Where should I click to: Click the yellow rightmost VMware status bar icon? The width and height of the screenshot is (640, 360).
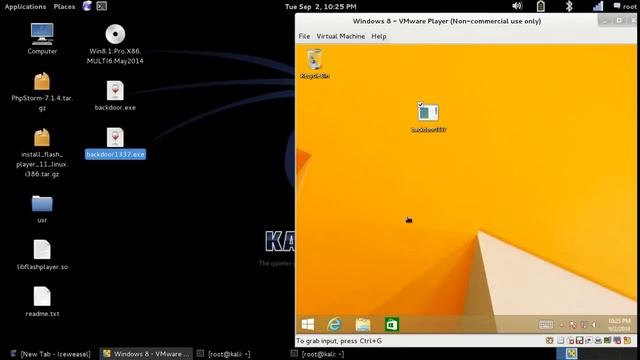(627, 340)
